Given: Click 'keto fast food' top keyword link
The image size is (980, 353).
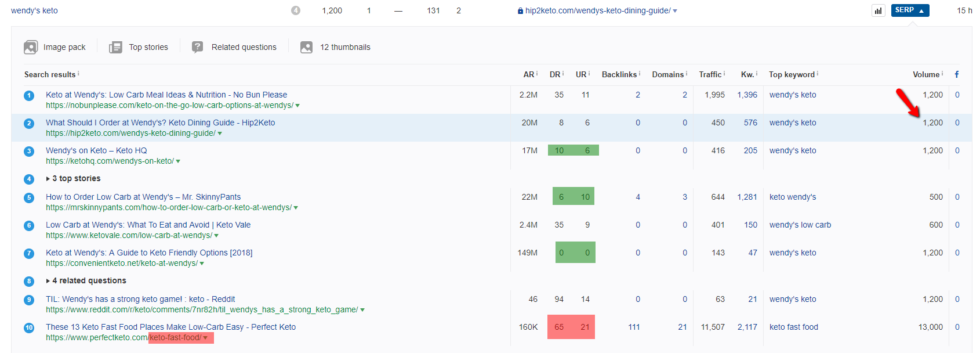Looking at the screenshot, I should click(794, 327).
